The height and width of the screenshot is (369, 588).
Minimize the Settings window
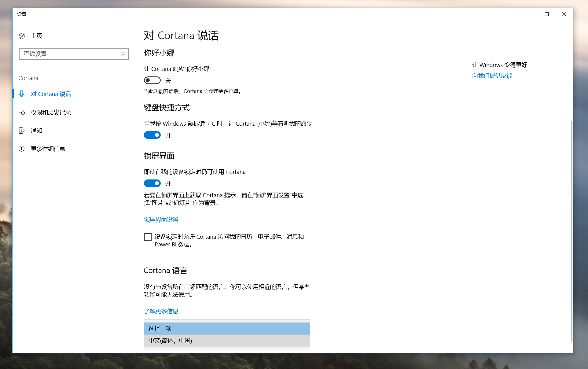[529, 14]
